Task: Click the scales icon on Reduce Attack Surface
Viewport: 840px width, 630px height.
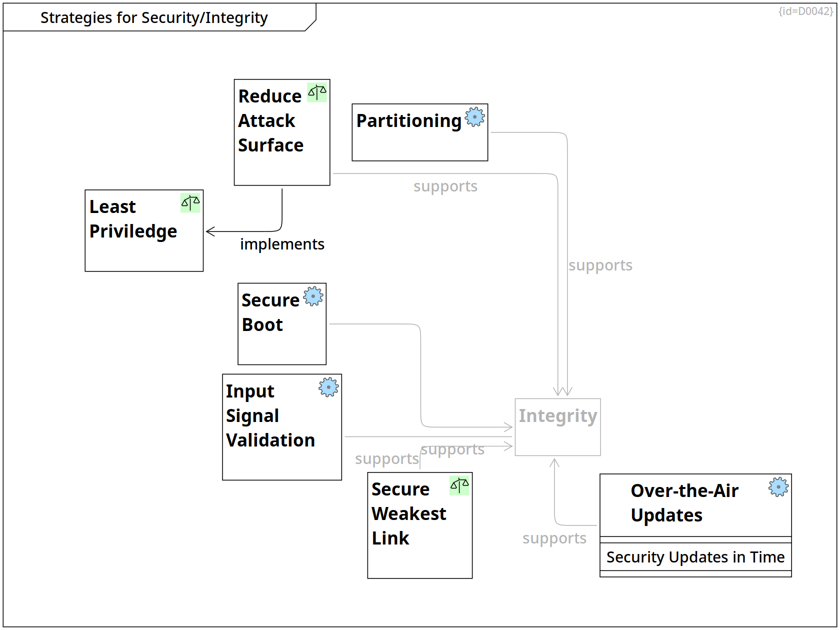Action: click(x=317, y=92)
